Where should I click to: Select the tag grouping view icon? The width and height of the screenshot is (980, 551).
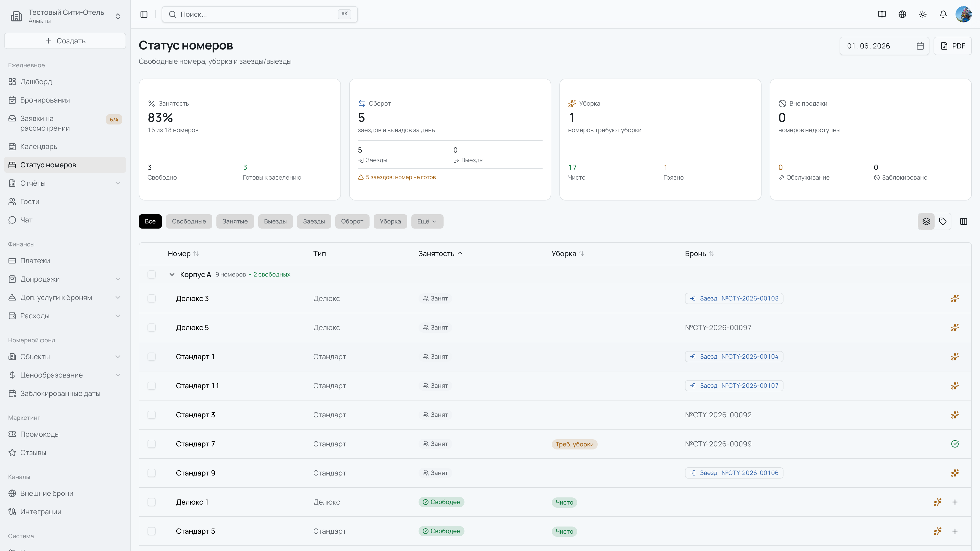click(x=943, y=221)
